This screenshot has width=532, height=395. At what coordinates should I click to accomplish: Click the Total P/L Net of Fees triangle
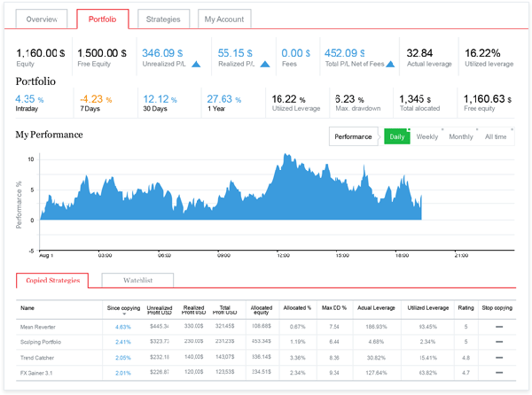(x=391, y=65)
